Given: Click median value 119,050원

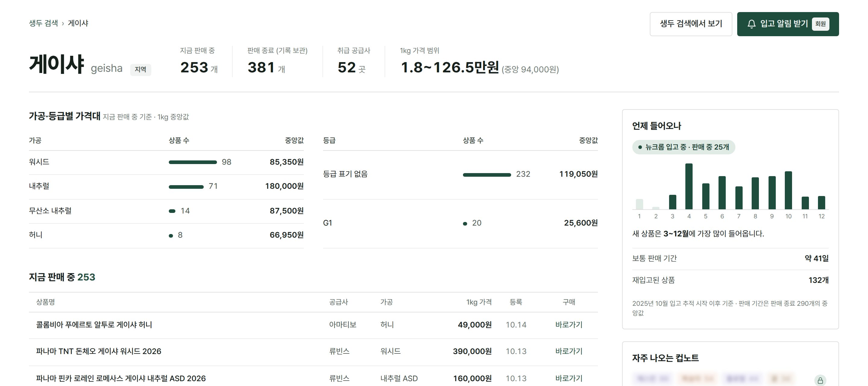Looking at the screenshot, I should [x=579, y=174].
